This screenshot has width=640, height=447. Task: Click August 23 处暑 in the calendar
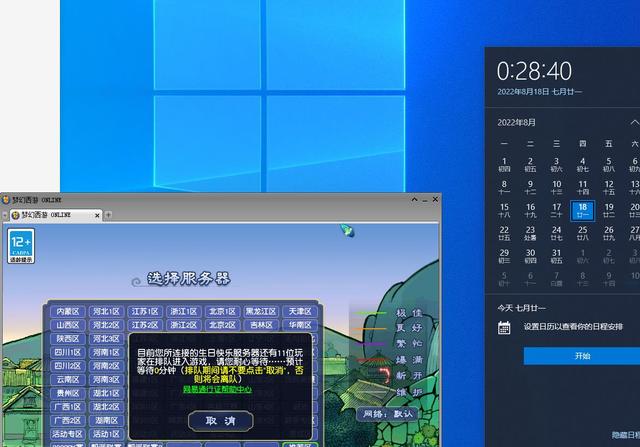[x=530, y=233]
